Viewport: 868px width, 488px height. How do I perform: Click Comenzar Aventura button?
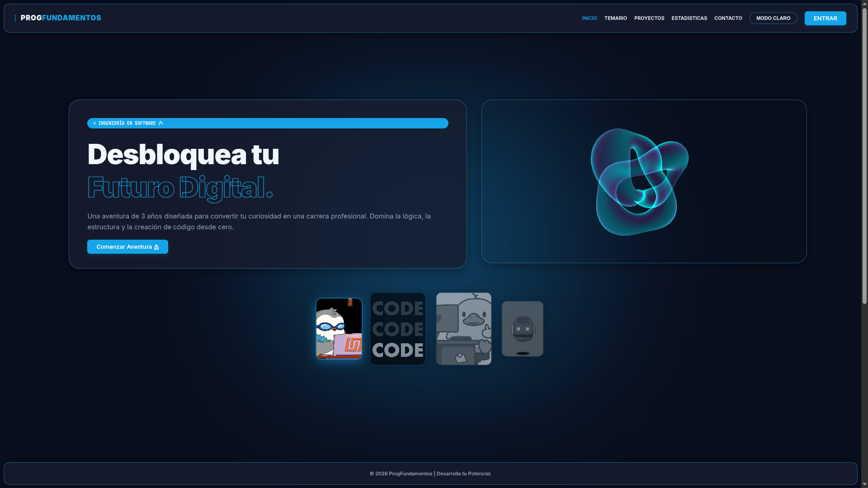coord(127,246)
